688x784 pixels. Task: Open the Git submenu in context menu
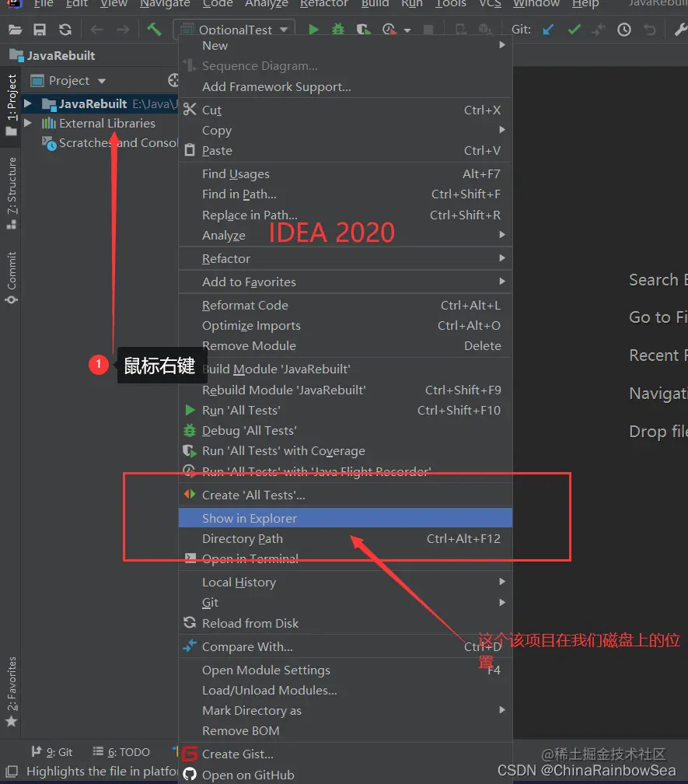click(345, 603)
